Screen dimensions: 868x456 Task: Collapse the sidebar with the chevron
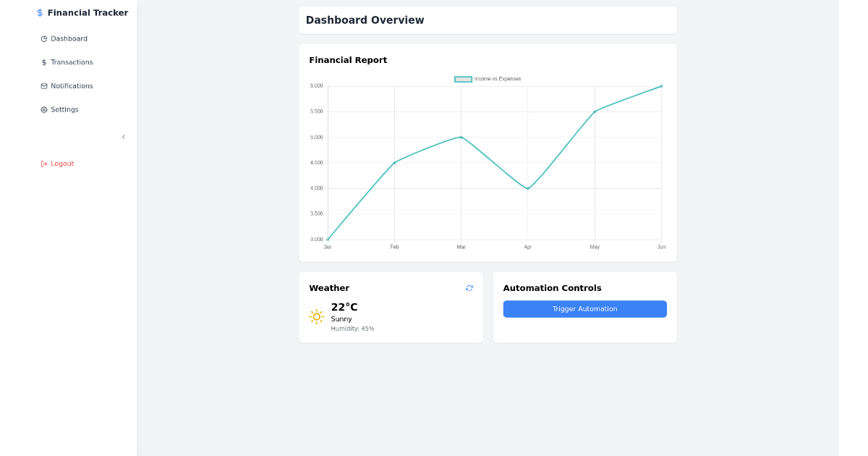(123, 137)
